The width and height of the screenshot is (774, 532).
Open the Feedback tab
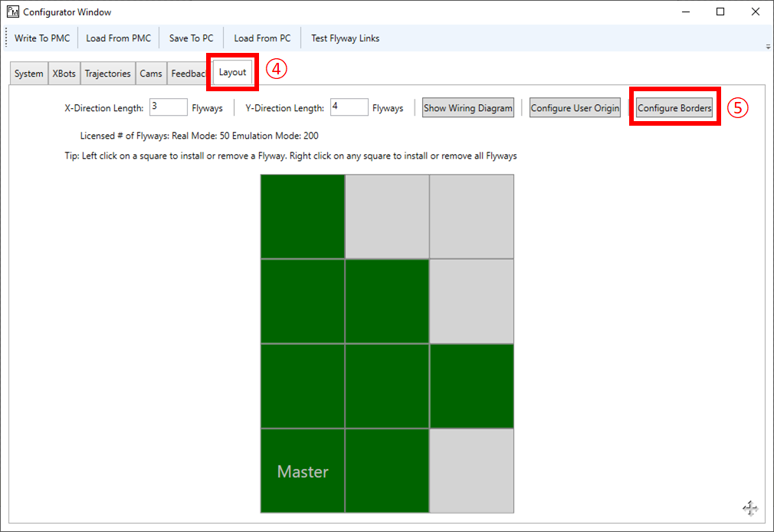pyautogui.click(x=186, y=73)
